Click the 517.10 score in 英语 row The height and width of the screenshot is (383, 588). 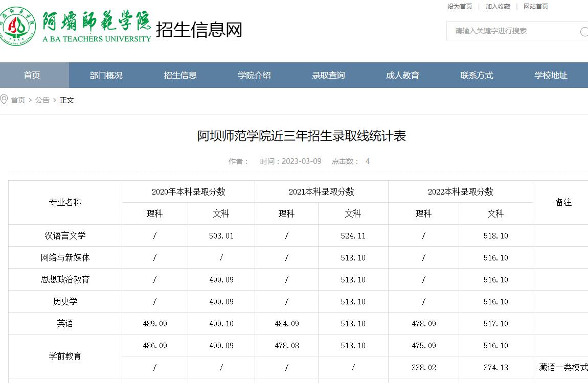pyautogui.click(x=496, y=323)
